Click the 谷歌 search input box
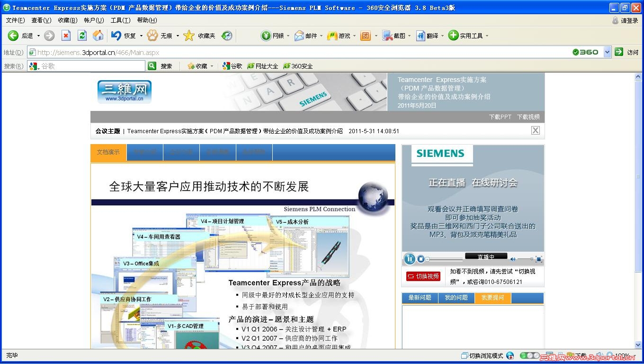This screenshot has height=364, width=644. tap(87, 66)
